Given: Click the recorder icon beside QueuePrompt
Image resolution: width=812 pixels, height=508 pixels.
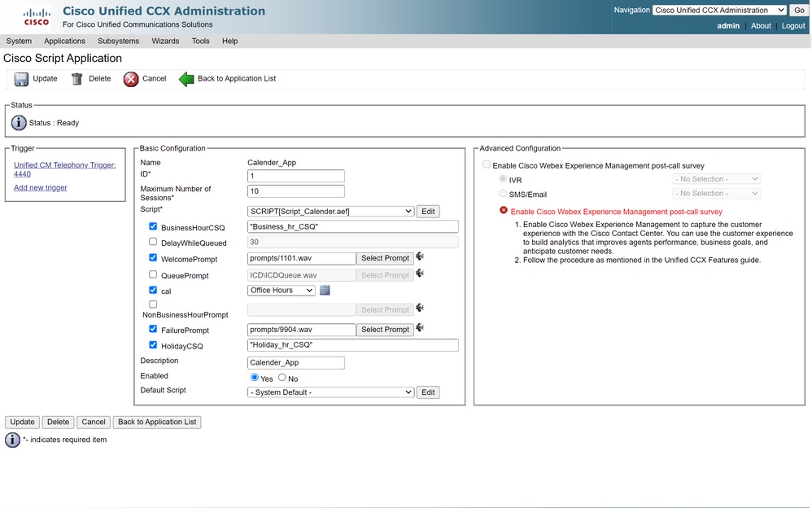Looking at the screenshot, I should 420,274.
